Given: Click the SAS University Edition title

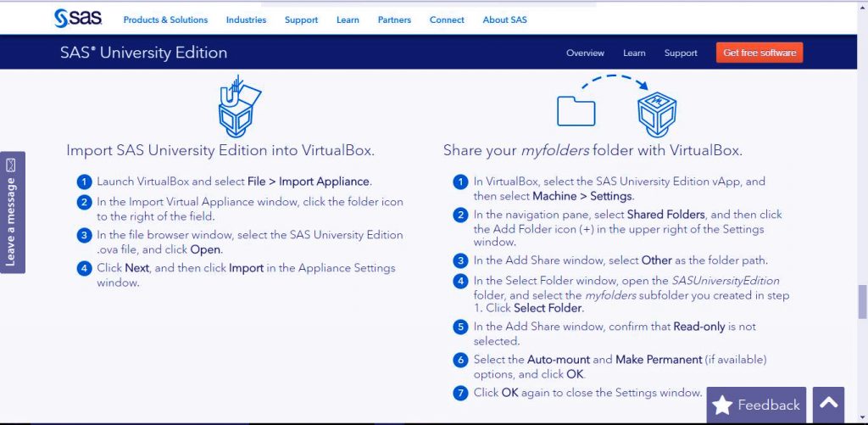Looking at the screenshot, I should (143, 53).
